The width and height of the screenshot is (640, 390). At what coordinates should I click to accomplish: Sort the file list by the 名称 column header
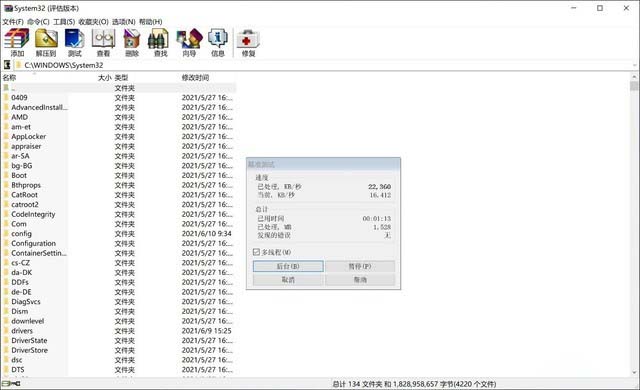point(9,78)
